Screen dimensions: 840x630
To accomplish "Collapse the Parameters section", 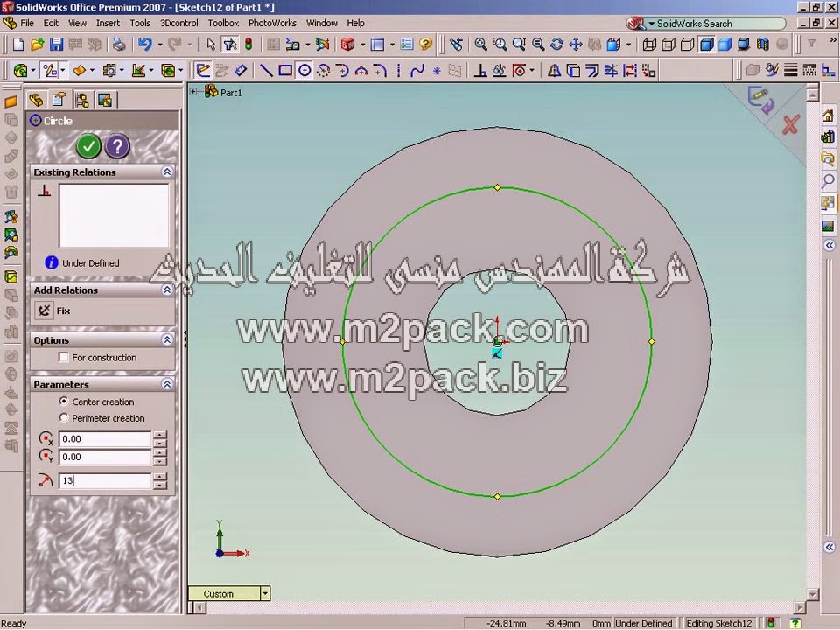I will click(x=167, y=385).
